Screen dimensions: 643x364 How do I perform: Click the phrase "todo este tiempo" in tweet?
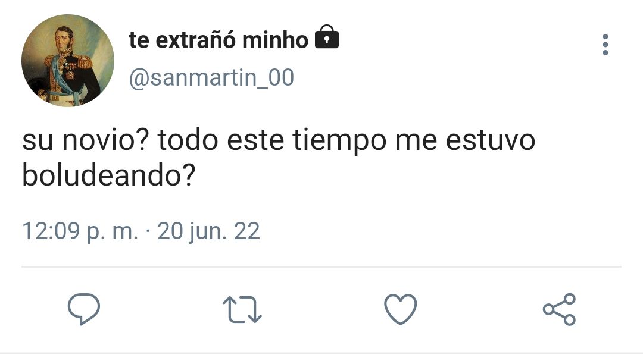[272, 140]
